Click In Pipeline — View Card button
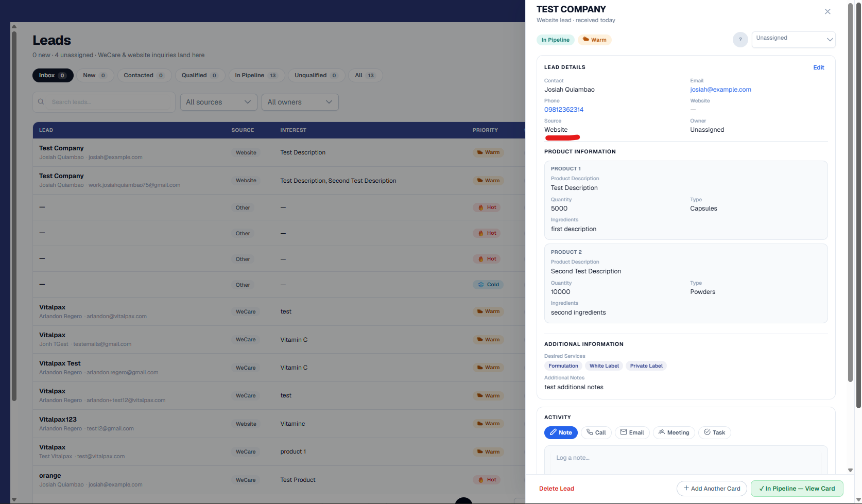 [x=797, y=489]
